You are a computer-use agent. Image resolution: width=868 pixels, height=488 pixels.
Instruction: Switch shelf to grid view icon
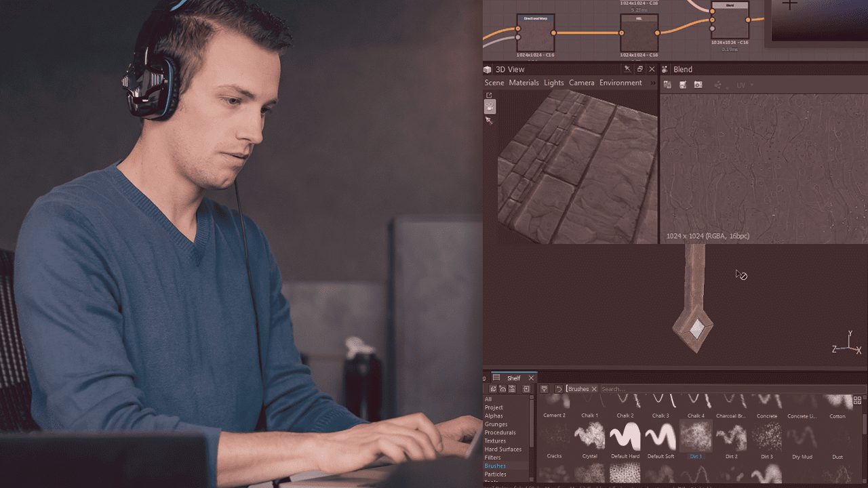coord(857,401)
